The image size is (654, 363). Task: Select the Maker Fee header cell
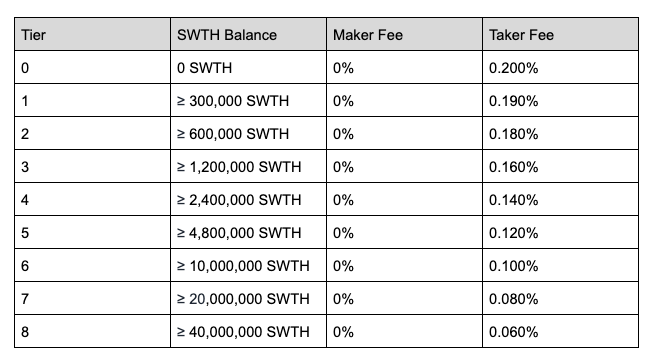pyautogui.click(x=405, y=34)
